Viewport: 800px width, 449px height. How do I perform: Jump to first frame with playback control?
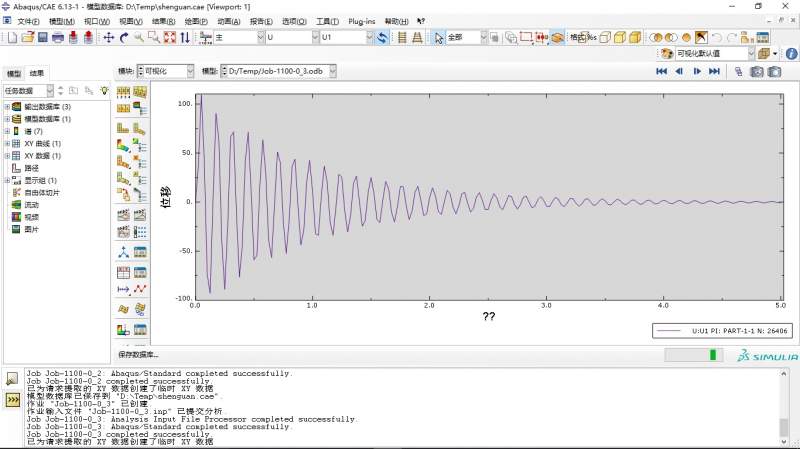[x=661, y=71]
